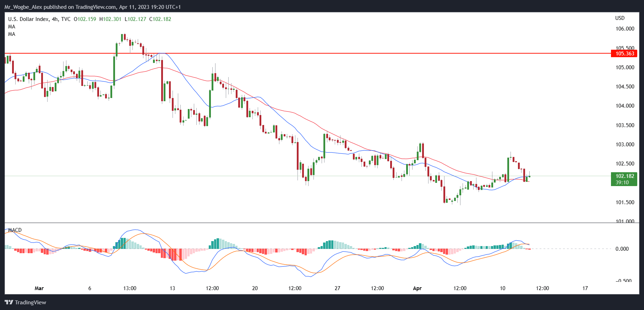
Task: Click the 27 date label on time axis
Action: click(x=337, y=288)
